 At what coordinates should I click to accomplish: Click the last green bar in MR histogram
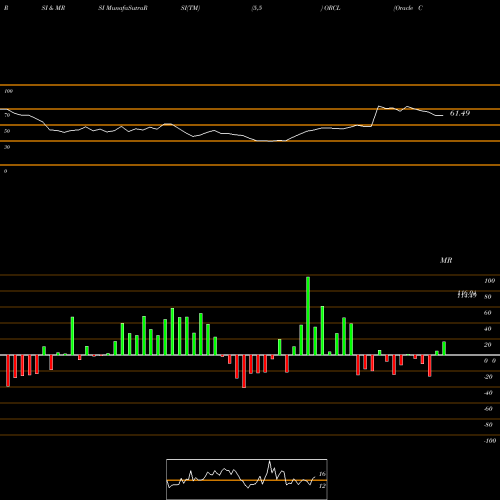tap(444, 348)
